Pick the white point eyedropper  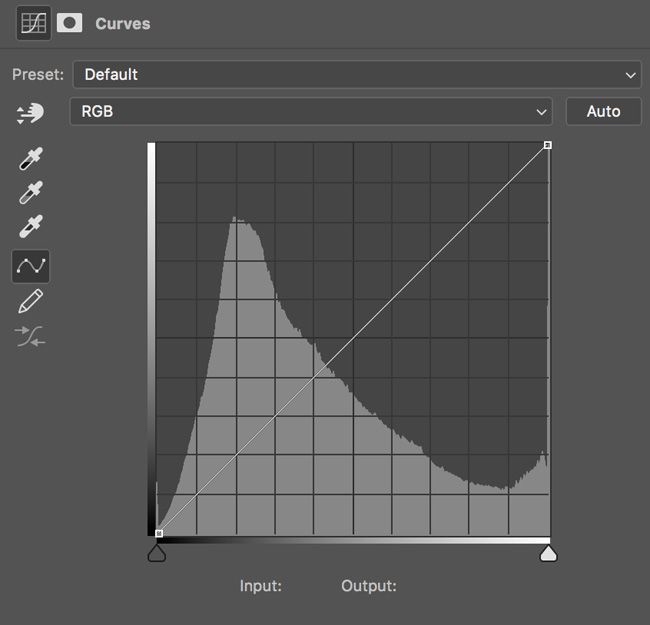31,226
